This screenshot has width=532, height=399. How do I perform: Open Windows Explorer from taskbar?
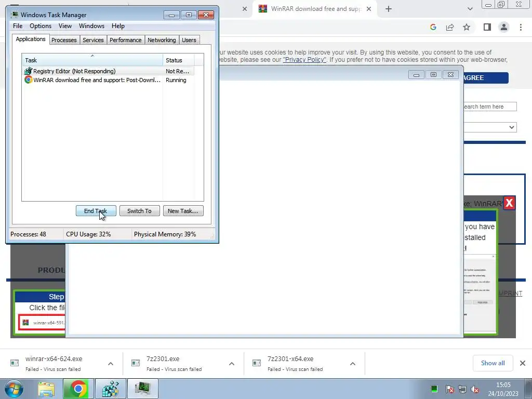point(46,389)
